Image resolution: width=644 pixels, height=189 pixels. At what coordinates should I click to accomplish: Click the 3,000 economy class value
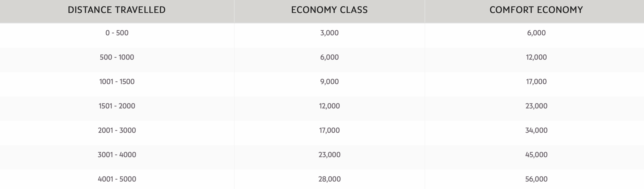(329, 33)
